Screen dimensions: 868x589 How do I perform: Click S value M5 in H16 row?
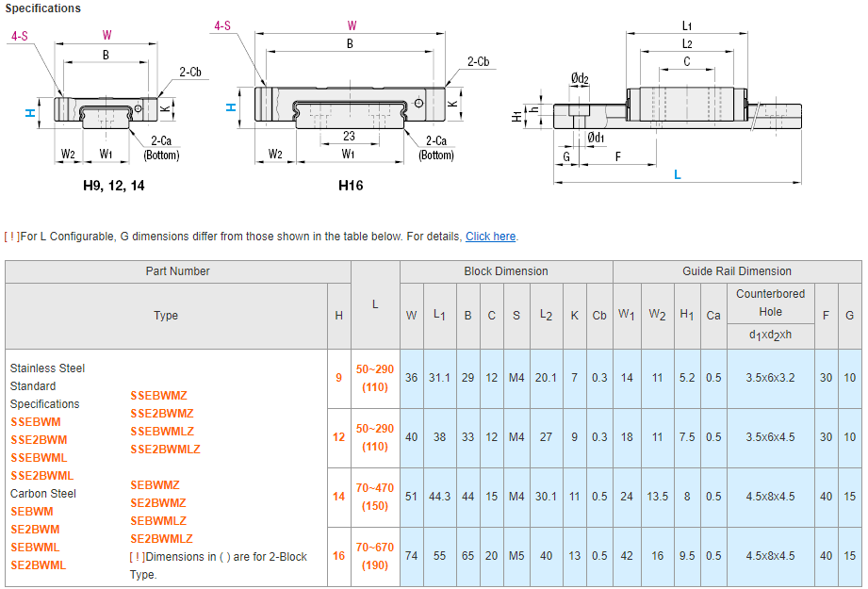pos(516,556)
